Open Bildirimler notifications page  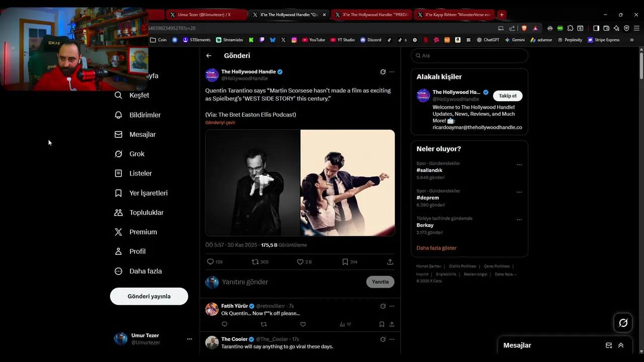coord(138,115)
